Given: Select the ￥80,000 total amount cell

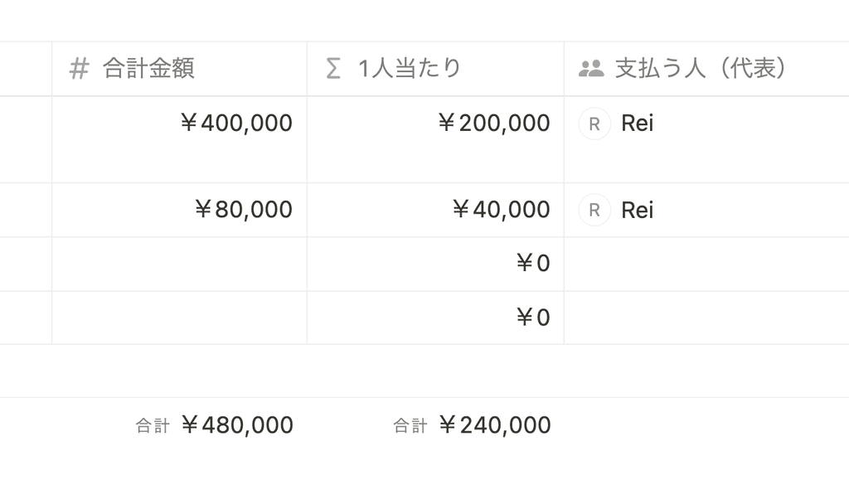Looking at the screenshot, I should coord(179,210).
